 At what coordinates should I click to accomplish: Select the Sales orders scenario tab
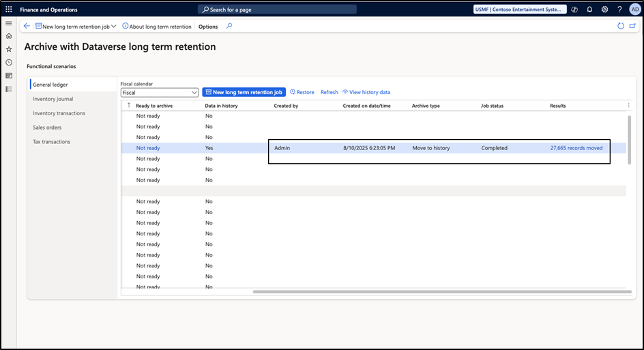coord(48,128)
